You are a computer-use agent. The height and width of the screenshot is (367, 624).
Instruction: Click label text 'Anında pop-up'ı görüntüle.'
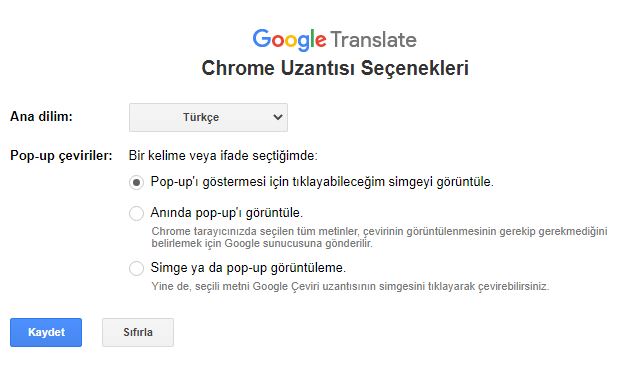(x=226, y=213)
